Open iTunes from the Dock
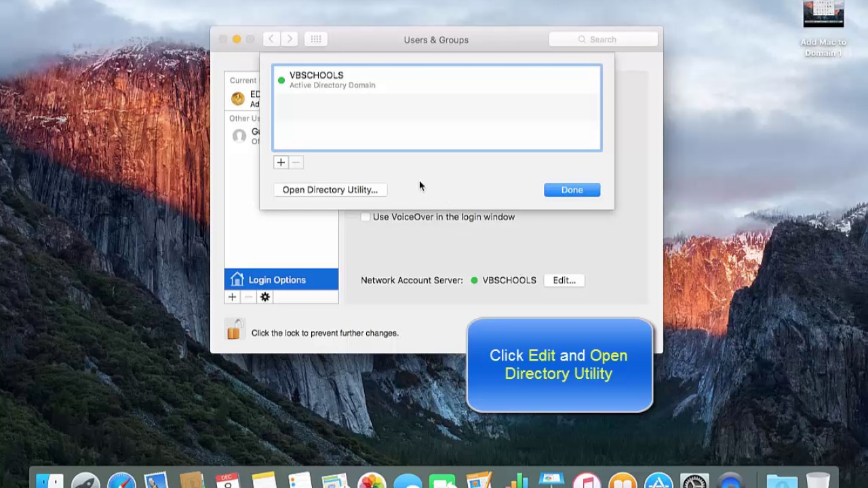This screenshot has width=868, height=488. tap(587, 481)
